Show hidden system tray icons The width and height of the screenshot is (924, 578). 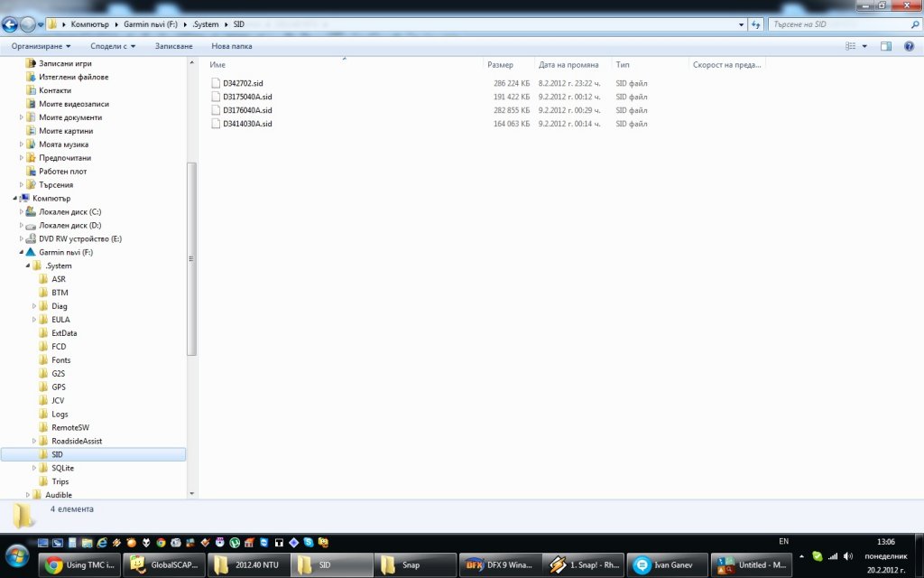(x=801, y=556)
